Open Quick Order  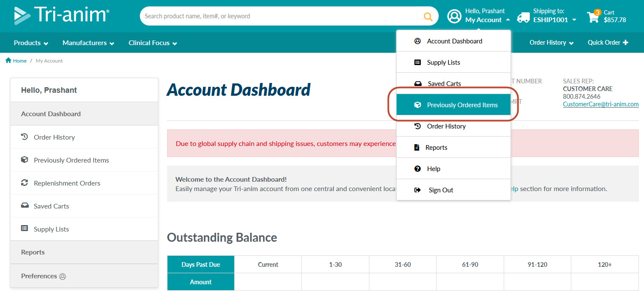[x=608, y=43]
